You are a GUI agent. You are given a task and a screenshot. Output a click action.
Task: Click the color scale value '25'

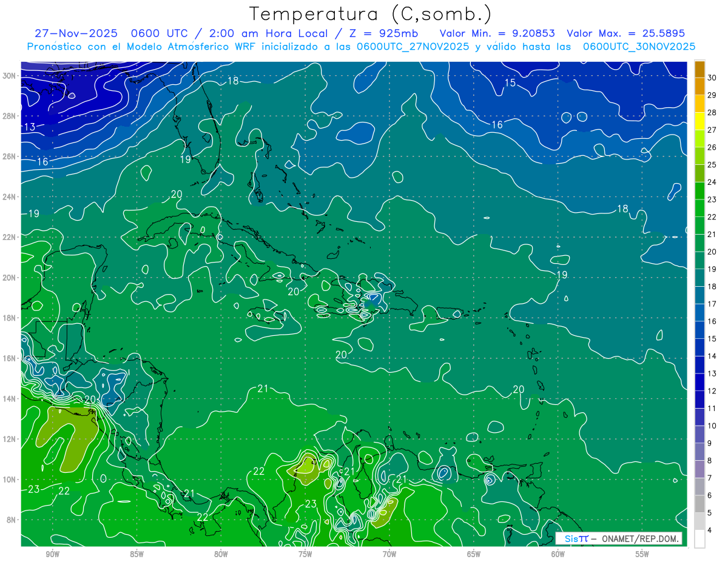click(x=712, y=165)
